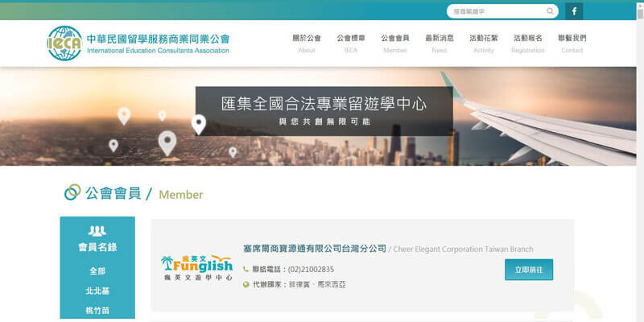Click the globe icon beside 代辦國家
The height and width of the screenshot is (322, 644).
click(x=246, y=284)
